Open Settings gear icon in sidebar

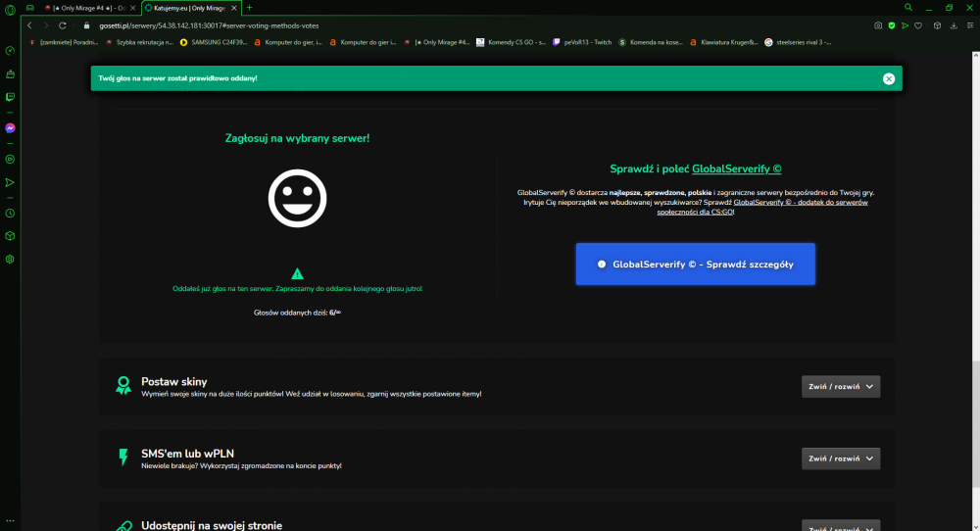pos(10,260)
